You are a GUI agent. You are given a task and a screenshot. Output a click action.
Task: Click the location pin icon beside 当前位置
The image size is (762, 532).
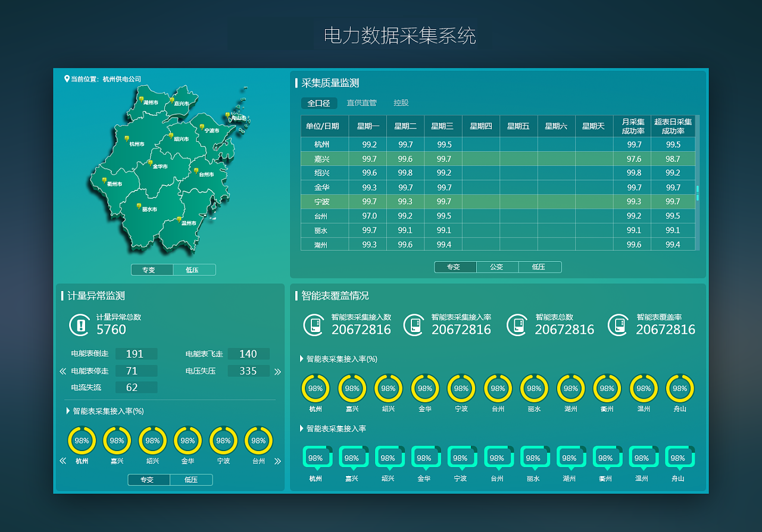[67, 79]
